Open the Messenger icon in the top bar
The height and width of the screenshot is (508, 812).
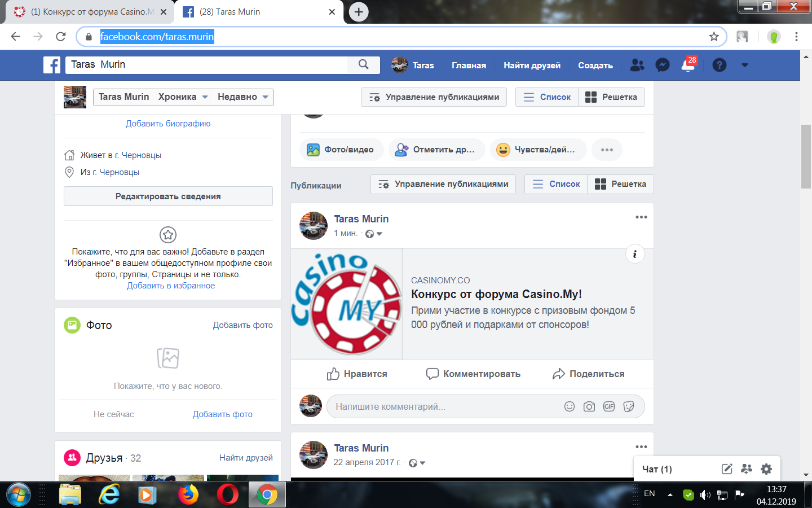click(x=661, y=65)
